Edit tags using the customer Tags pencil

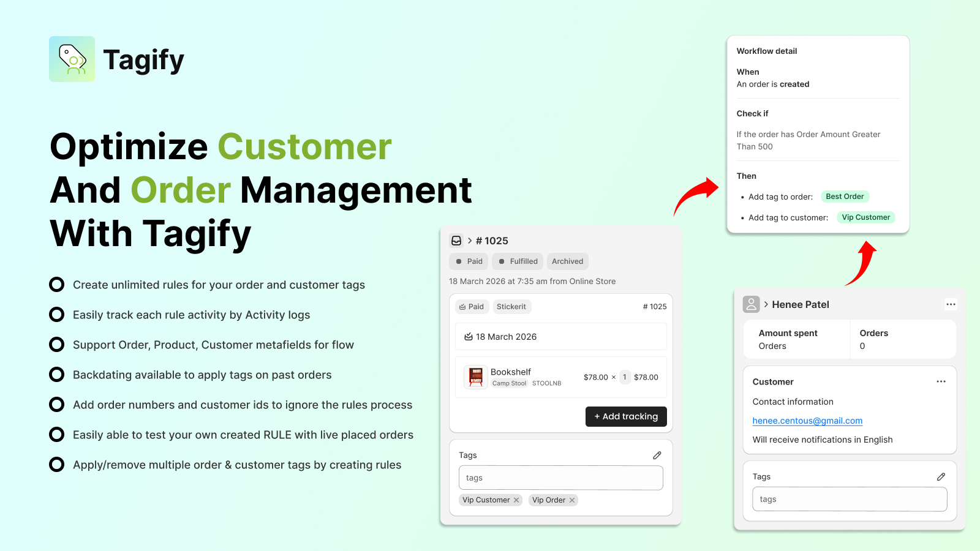(941, 477)
